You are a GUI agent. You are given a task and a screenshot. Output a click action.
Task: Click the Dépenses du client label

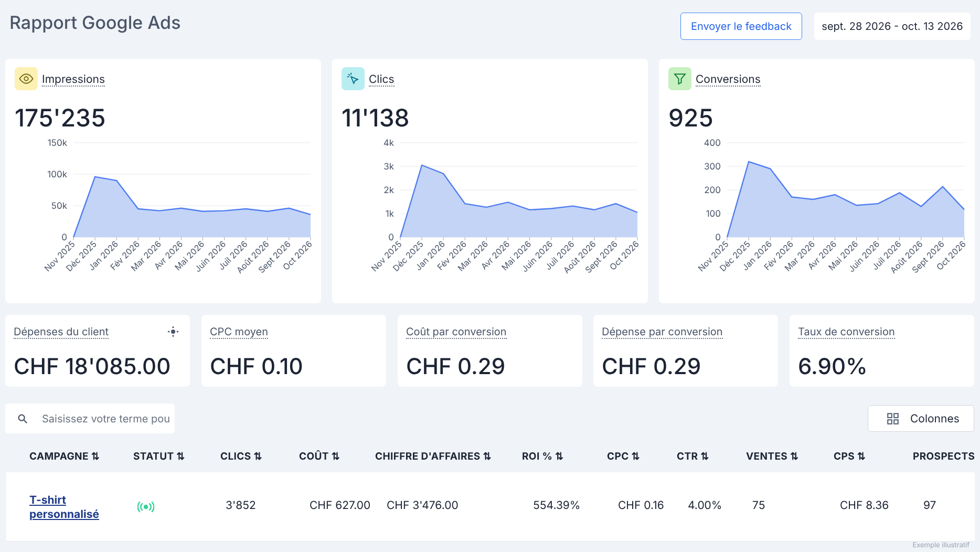[61, 332]
